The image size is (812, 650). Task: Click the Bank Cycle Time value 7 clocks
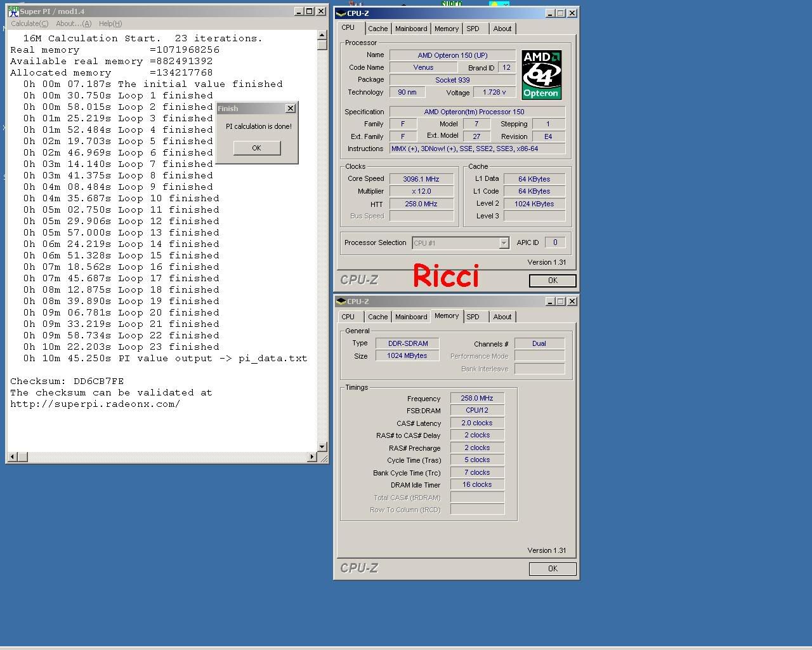click(x=477, y=472)
